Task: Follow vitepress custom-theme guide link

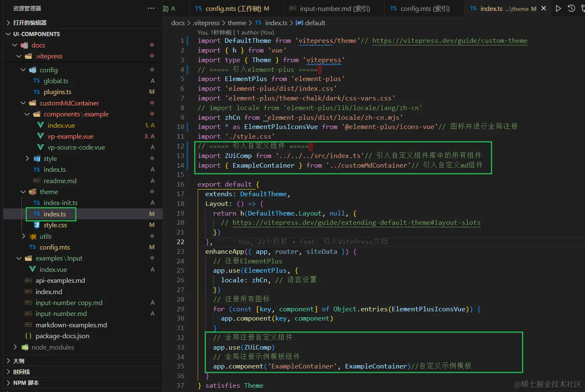Action: (450, 41)
